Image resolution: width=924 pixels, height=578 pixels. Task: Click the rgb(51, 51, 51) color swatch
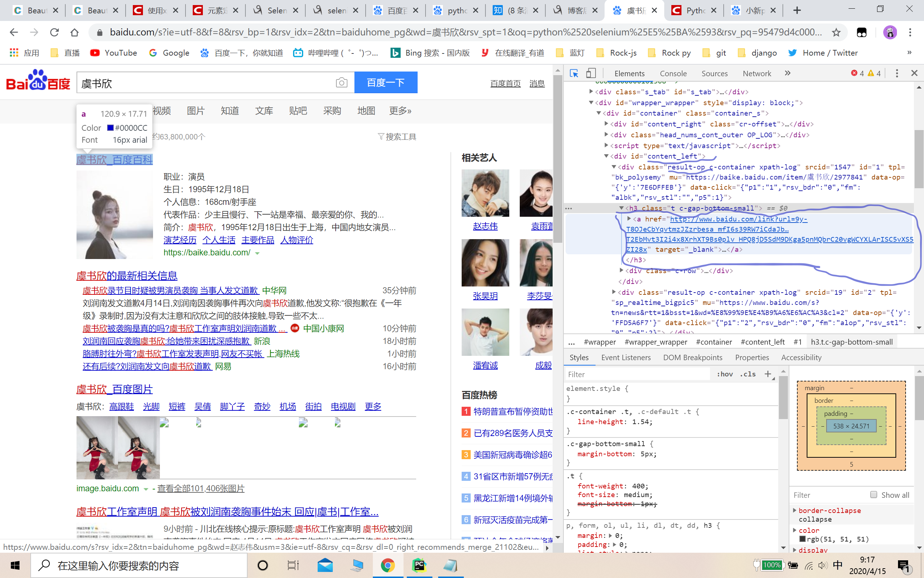tap(803, 539)
